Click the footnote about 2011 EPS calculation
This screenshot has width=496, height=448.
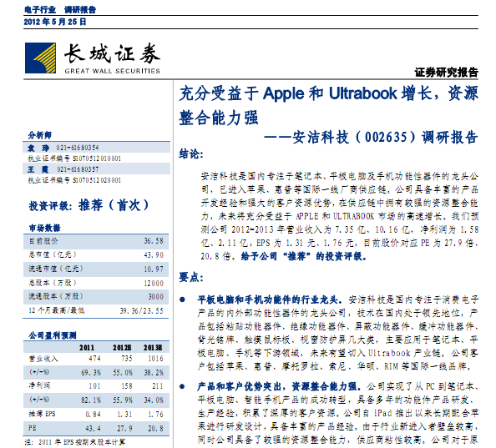[x=75, y=441]
